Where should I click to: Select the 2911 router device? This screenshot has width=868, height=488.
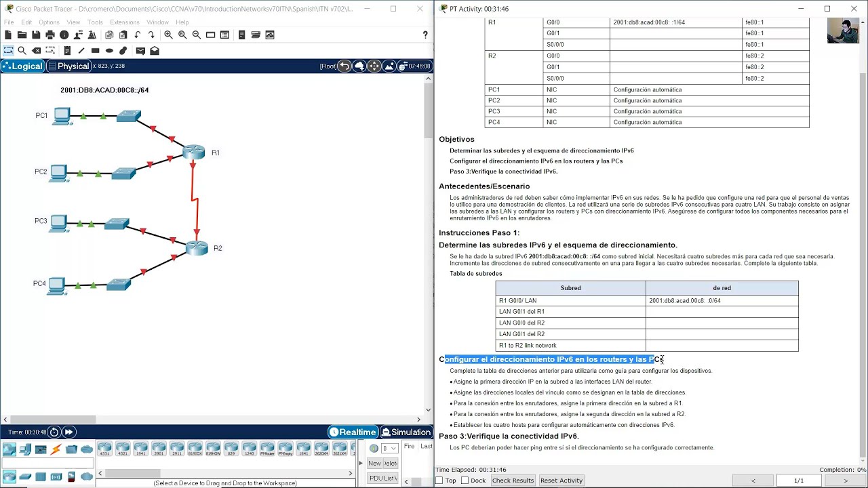pos(177,448)
